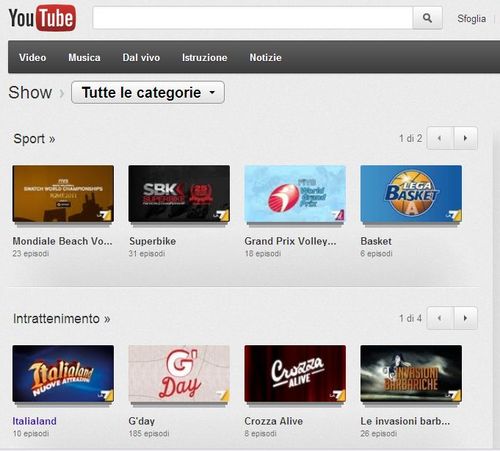
Task: Open the Sfoglia link
Action: click(471, 19)
